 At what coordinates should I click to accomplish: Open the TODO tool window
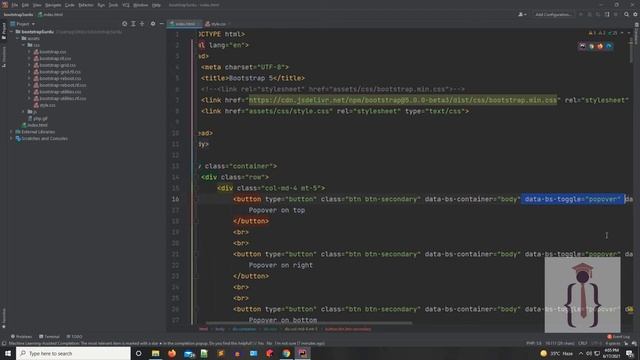point(74,337)
